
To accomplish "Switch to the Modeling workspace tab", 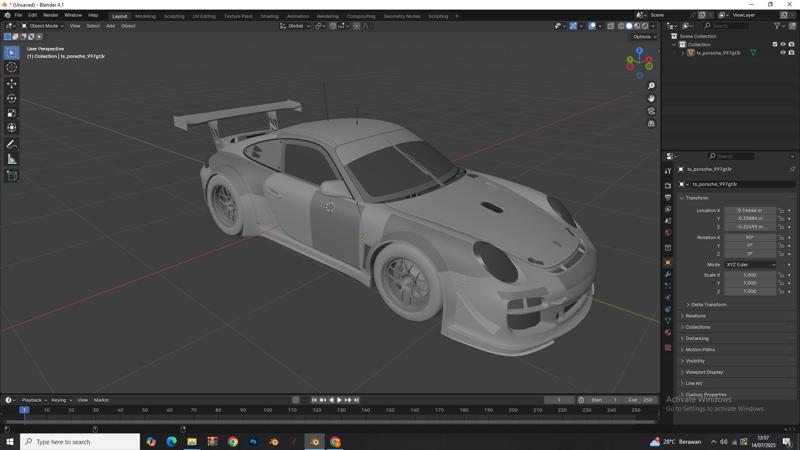I will click(x=145, y=16).
